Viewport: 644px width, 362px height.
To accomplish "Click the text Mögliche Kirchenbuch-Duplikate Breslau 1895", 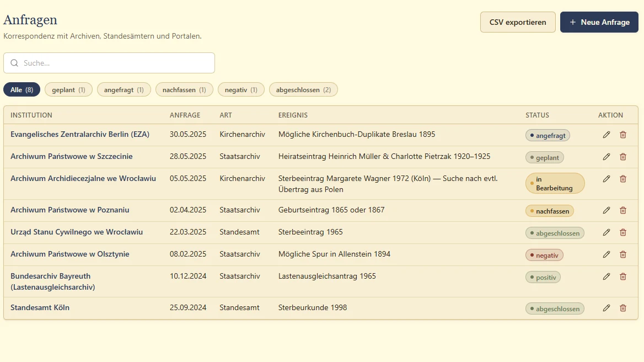I will pyautogui.click(x=357, y=134).
